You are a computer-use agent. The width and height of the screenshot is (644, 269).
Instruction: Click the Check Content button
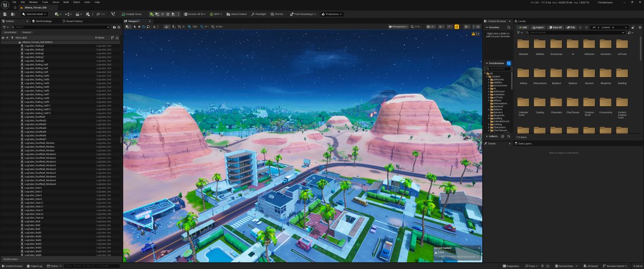237,14
